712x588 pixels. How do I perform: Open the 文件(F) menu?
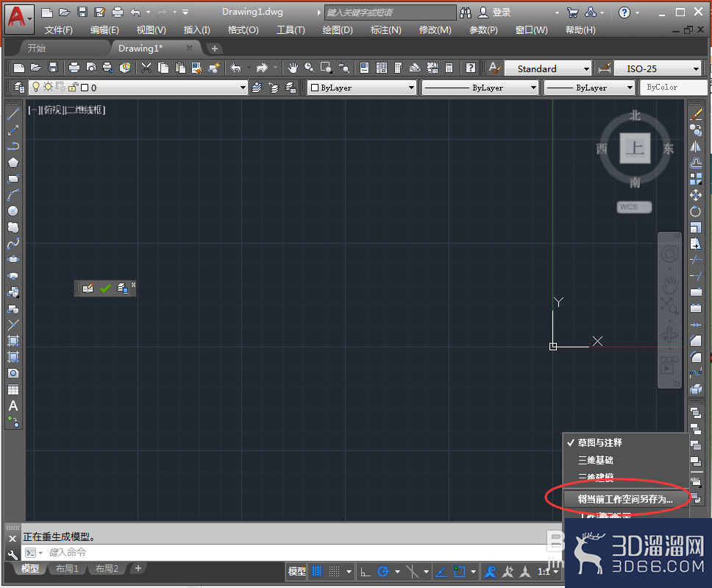(x=59, y=30)
